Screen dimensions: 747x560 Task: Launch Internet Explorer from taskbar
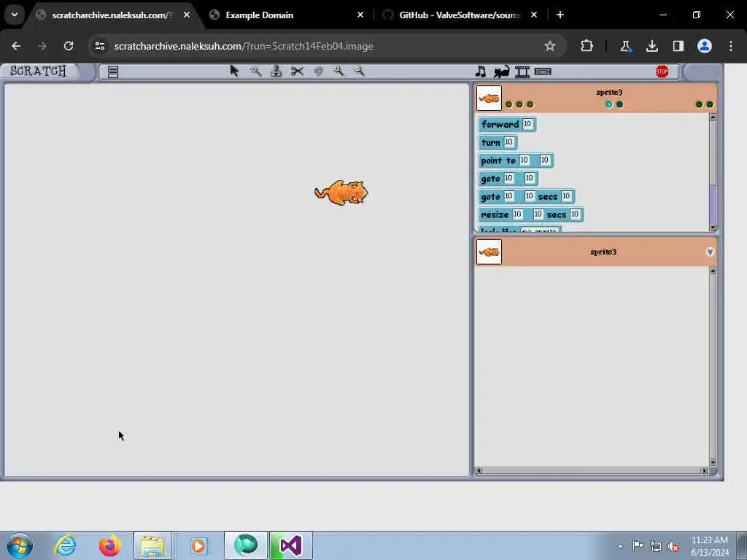[x=65, y=545]
